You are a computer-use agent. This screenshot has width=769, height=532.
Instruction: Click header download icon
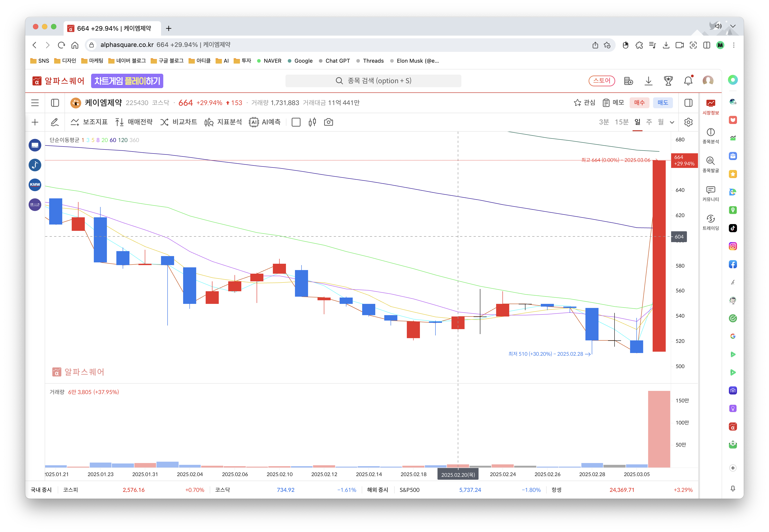648,81
